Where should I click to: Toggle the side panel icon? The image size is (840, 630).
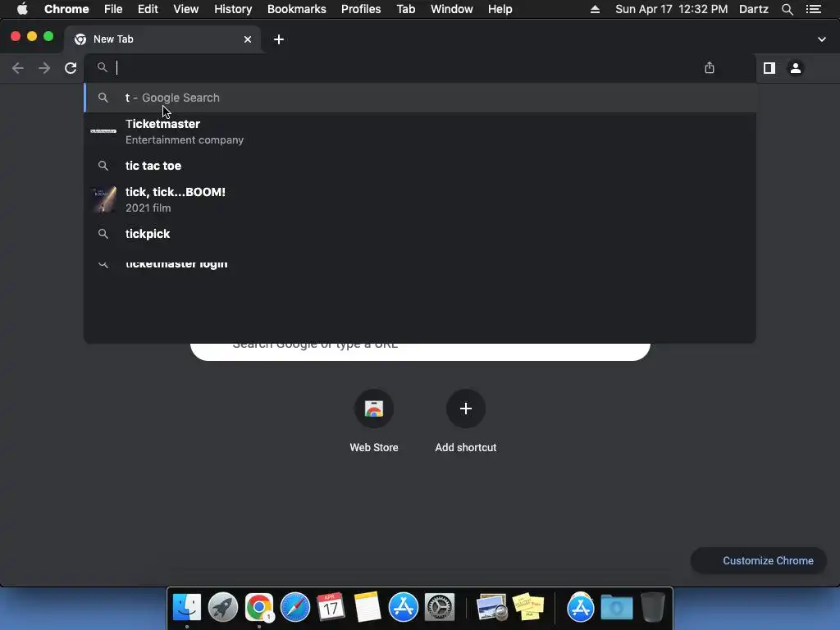point(769,68)
